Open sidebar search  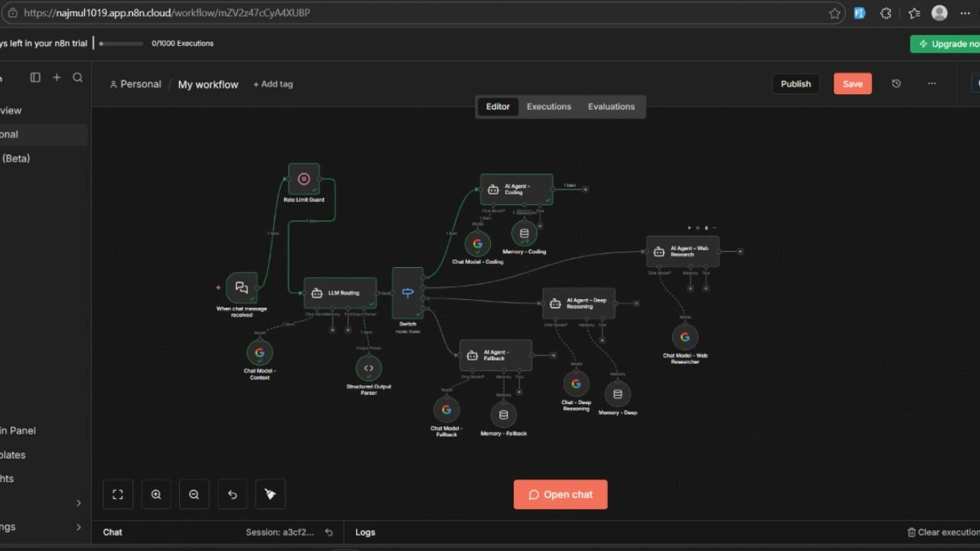coord(77,77)
